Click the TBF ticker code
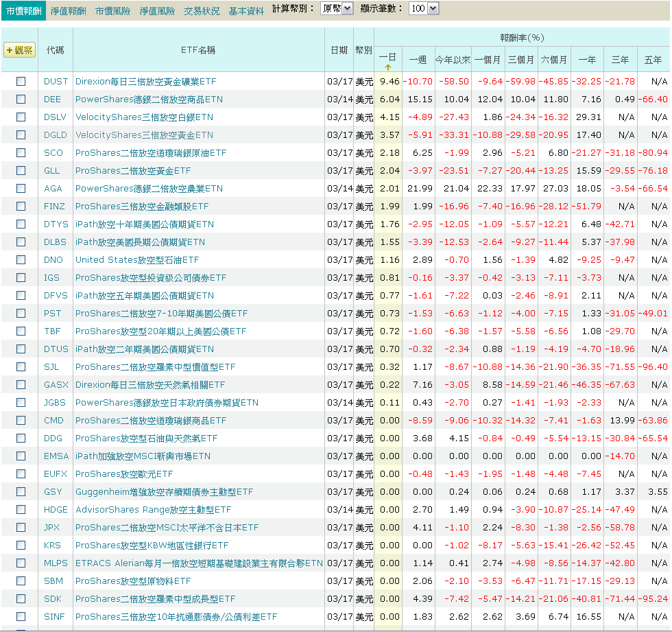Image resolution: width=672 pixels, height=632 pixels. 52,331
